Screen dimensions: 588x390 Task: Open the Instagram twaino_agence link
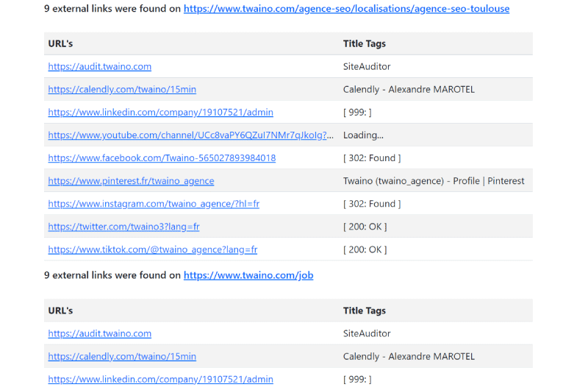[x=154, y=204]
